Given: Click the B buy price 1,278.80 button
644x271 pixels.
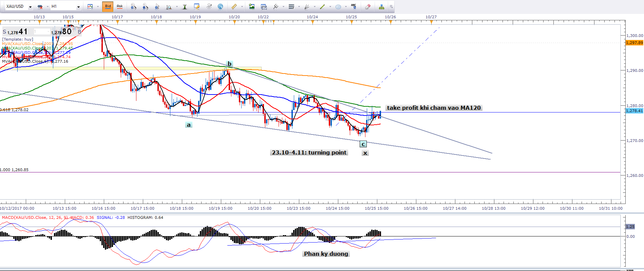Looking at the screenshot, I should (65, 32).
